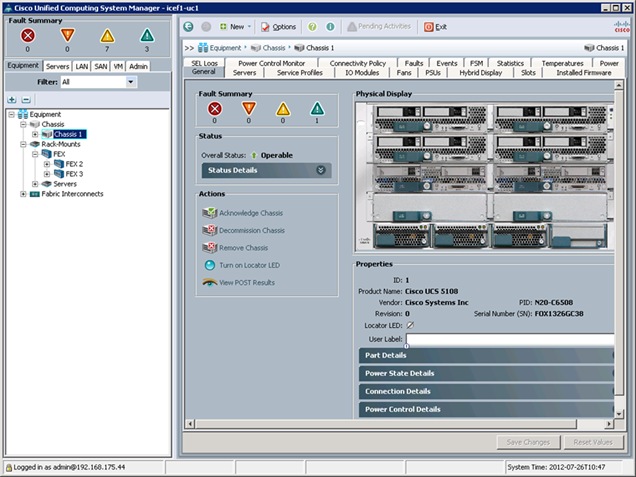Expand the Connection Details section
636x477 pixels.
point(486,391)
